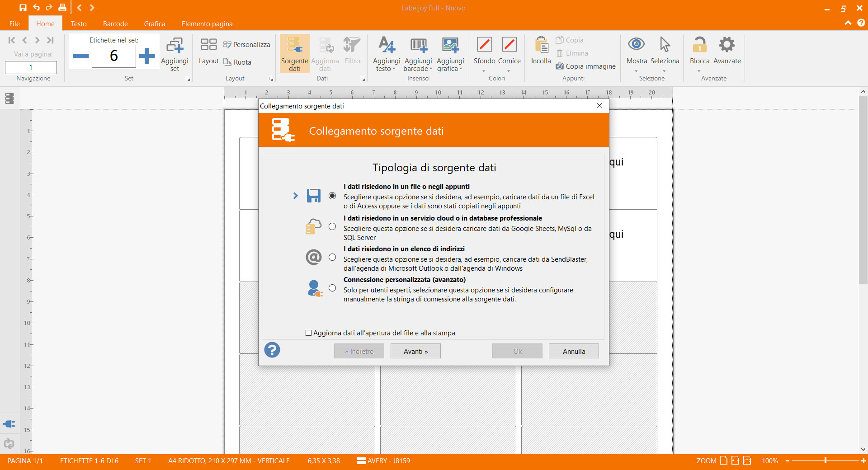
Task: Expand Mostra dropdown arrow
Action: tap(636, 71)
